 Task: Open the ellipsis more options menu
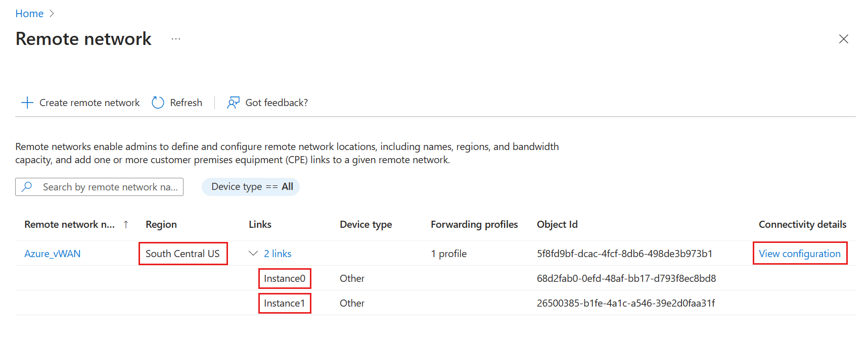pyautogui.click(x=175, y=39)
